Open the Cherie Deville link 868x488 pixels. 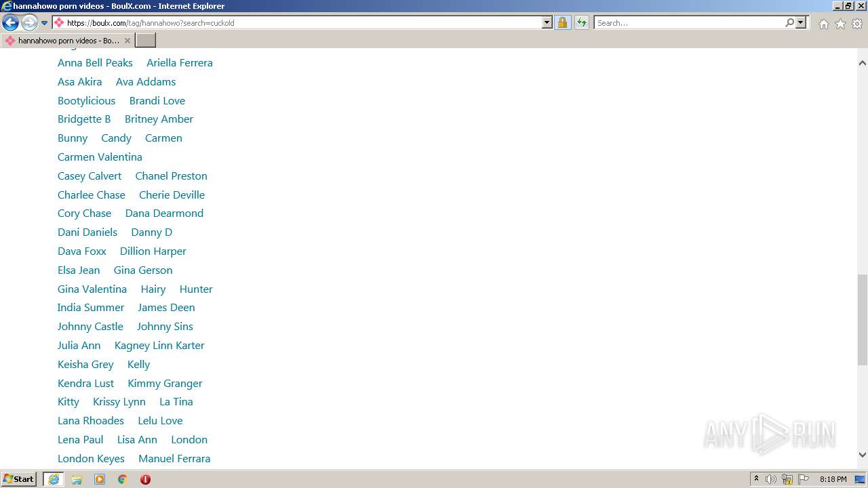pyautogui.click(x=172, y=195)
